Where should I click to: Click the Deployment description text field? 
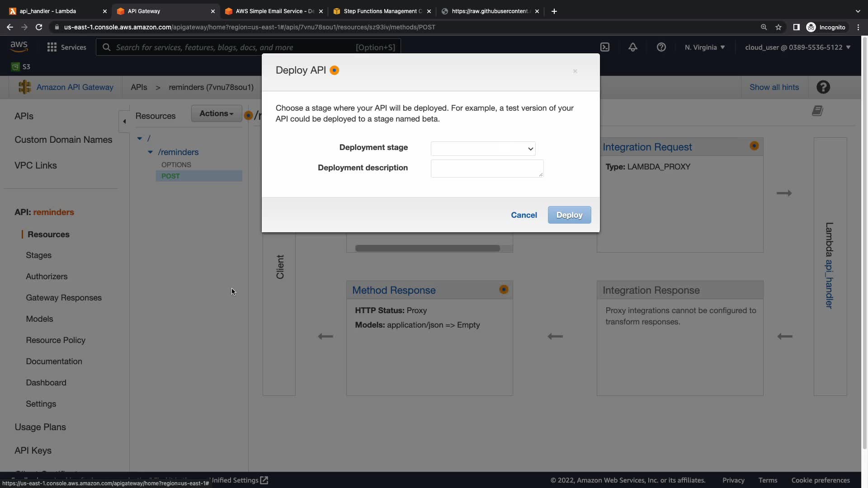[x=486, y=169]
